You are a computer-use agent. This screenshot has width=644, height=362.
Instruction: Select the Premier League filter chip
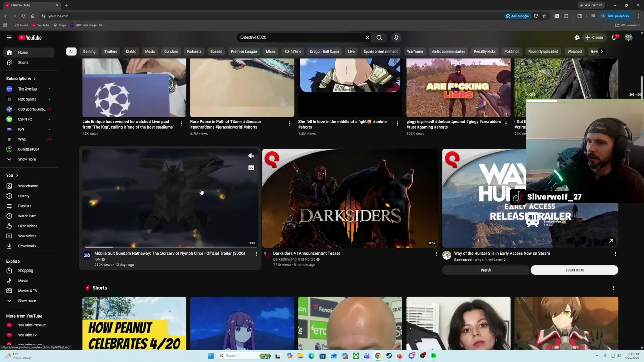click(x=244, y=51)
